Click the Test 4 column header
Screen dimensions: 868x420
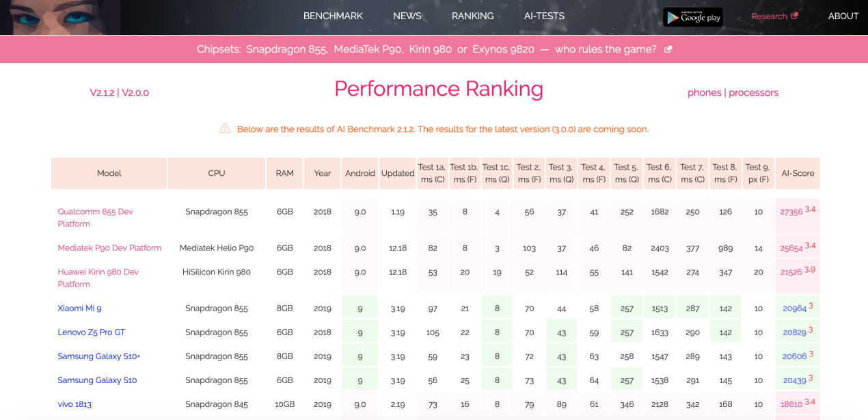593,173
